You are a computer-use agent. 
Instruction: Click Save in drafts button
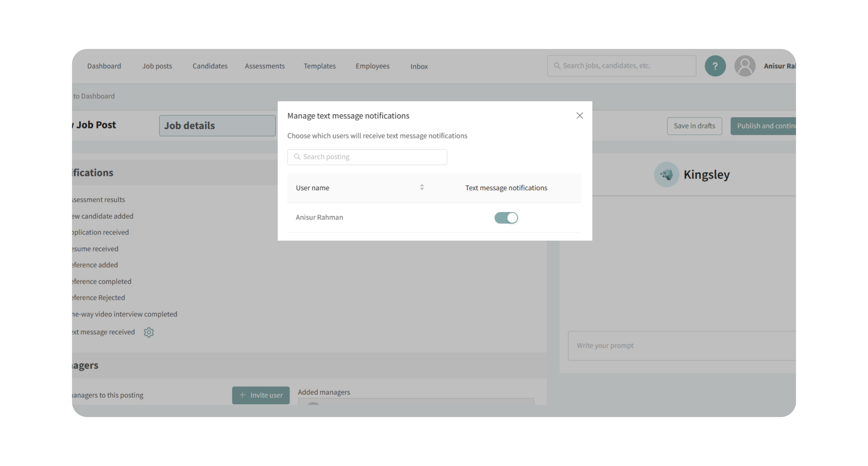pyautogui.click(x=694, y=126)
